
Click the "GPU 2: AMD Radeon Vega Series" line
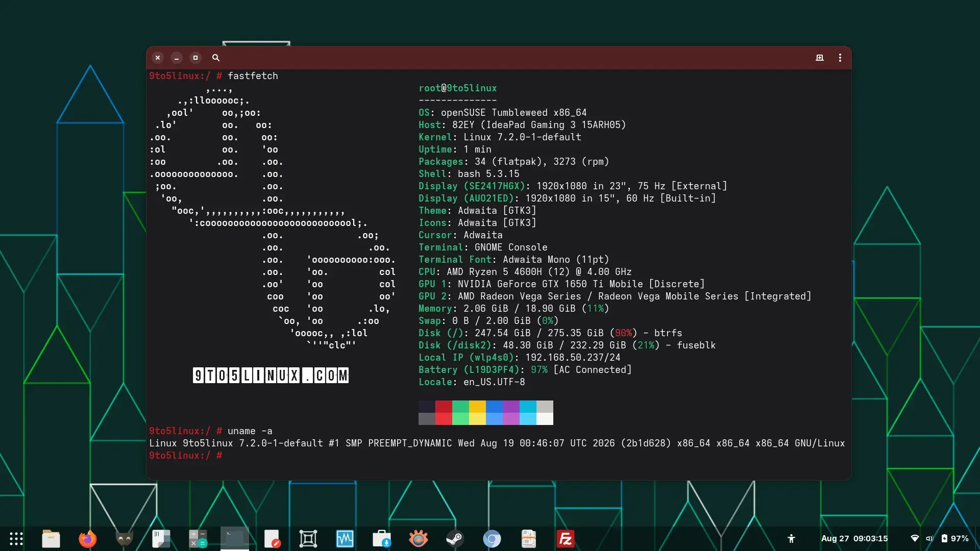point(615,296)
